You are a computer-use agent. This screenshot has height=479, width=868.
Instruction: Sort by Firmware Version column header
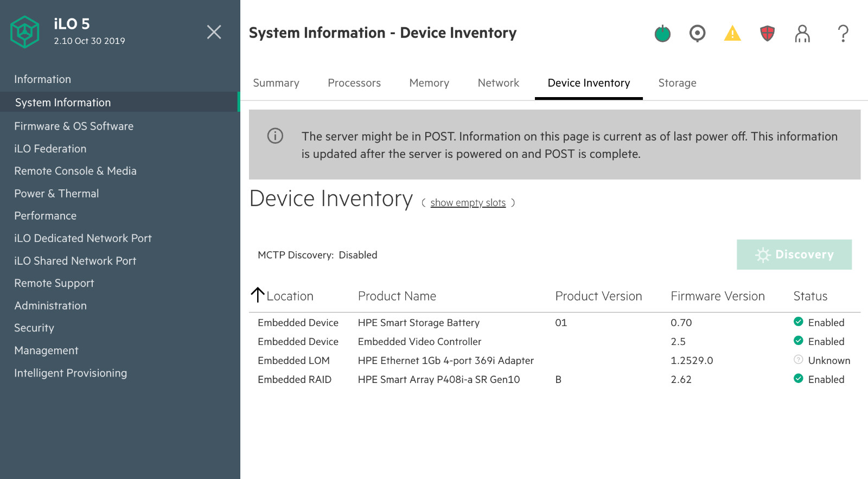718,296
